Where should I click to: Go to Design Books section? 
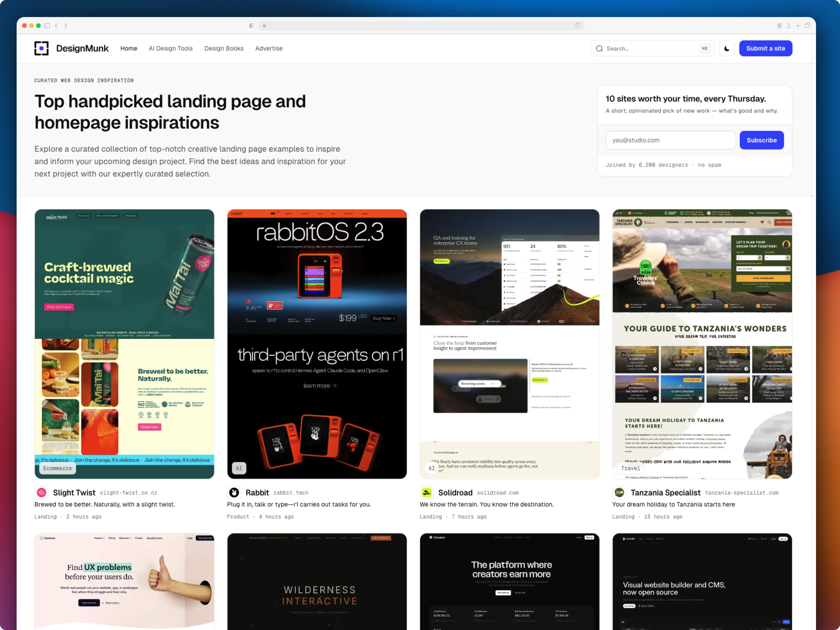pos(224,49)
